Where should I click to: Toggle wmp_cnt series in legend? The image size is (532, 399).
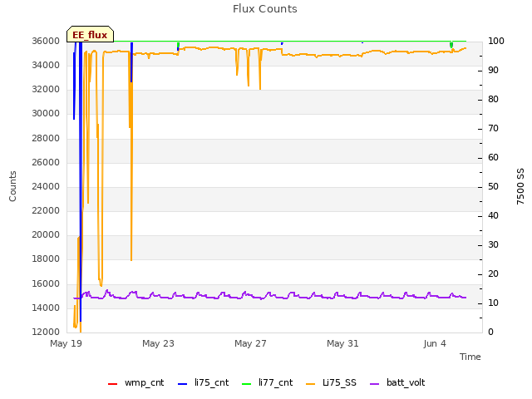(x=135, y=382)
